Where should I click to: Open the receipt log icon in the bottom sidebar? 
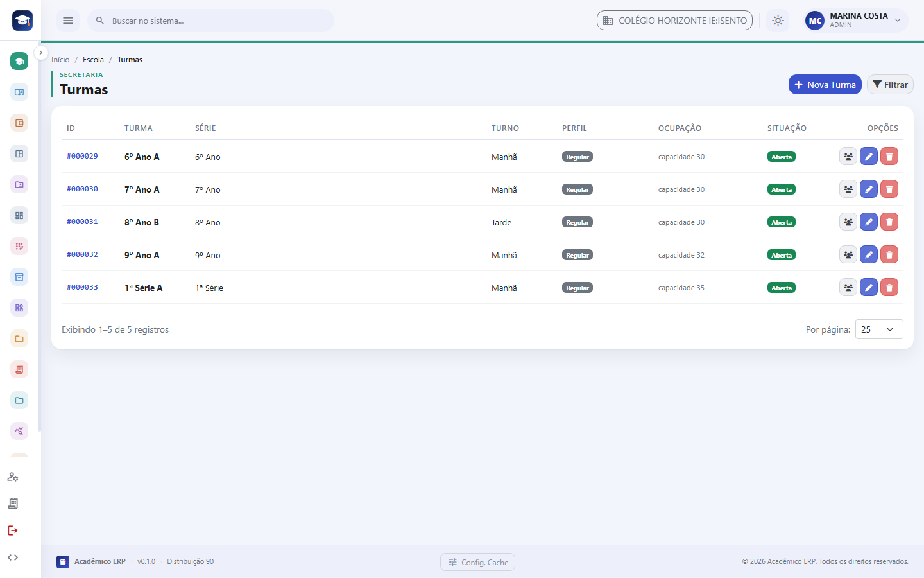coord(13,504)
